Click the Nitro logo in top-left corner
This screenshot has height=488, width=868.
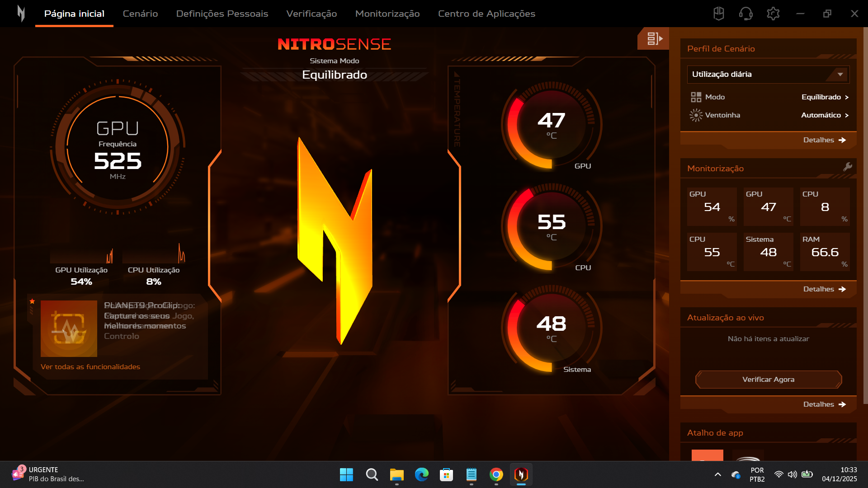click(x=21, y=14)
